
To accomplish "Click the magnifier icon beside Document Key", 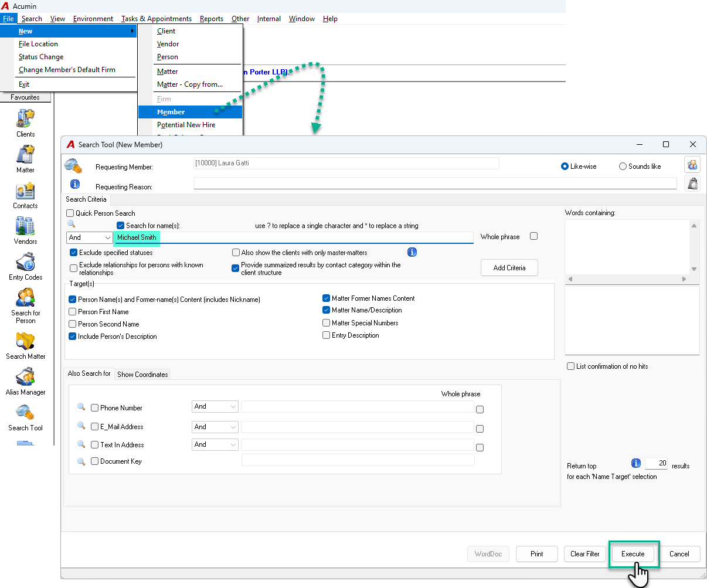I will [81, 461].
